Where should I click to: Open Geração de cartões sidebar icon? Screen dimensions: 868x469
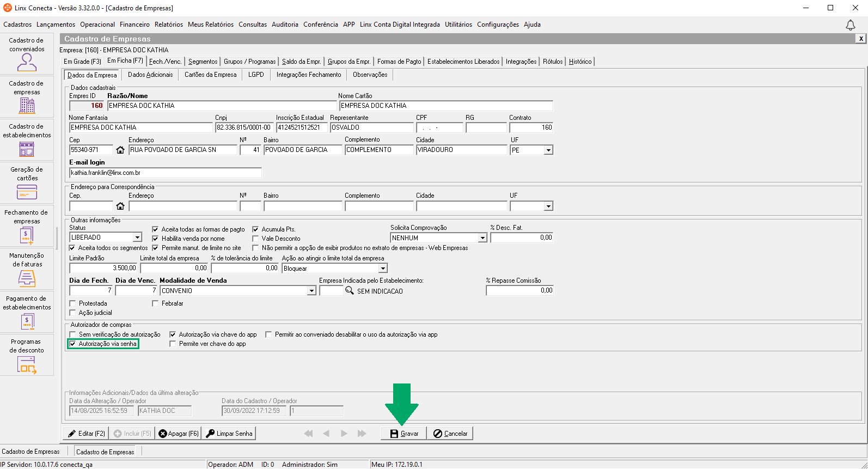pos(27,192)
